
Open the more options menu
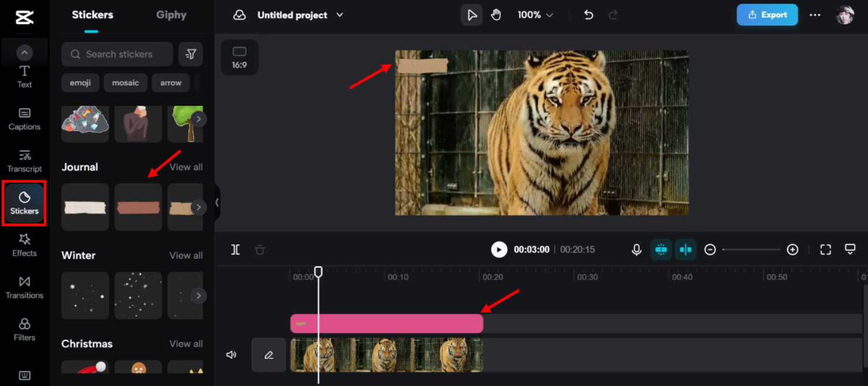tap(815, 15)
